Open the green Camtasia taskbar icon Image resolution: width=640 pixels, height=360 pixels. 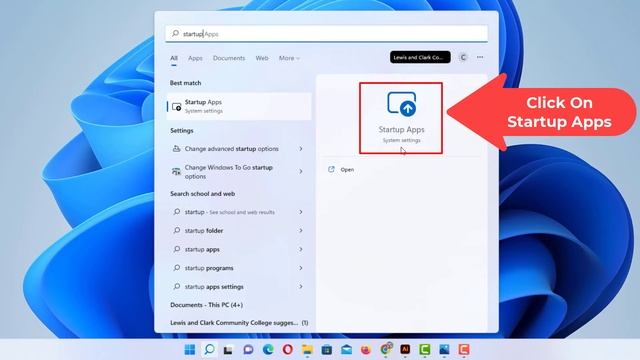(424, 350)
